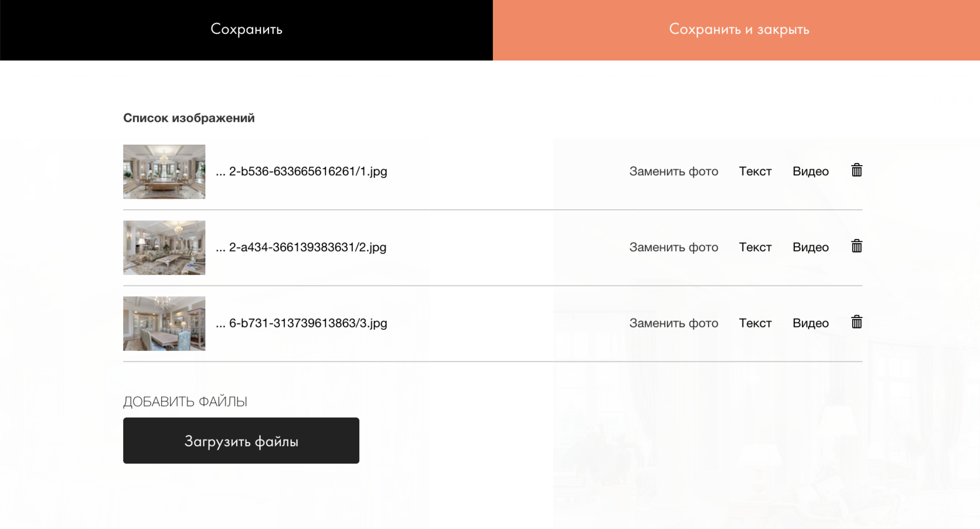The width and height of the screenshot is (980, 529).
Task: Open Видео for the 2.jpg image
Action: pos(810,247)
